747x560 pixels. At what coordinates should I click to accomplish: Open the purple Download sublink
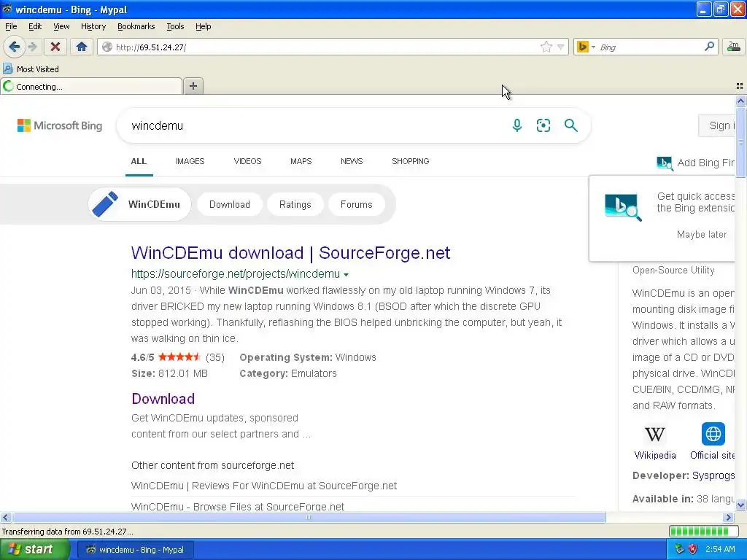pos(163,399)
